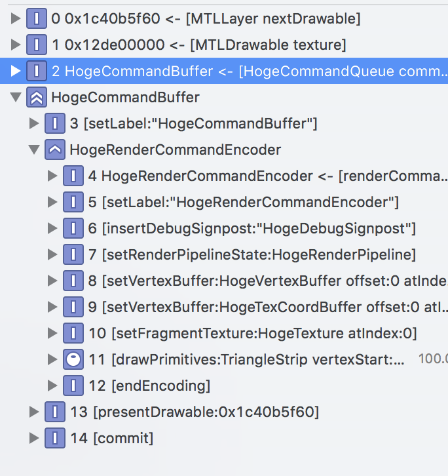Screen dimensions: 448x476
Task: Expand call 12 endEncoding triangle
Action: point(52,386)
